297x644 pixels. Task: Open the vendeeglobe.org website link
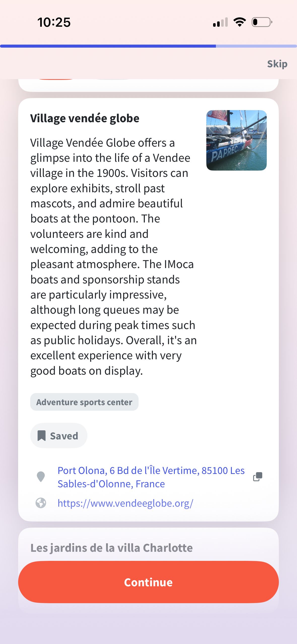click(x=125, y=503)
